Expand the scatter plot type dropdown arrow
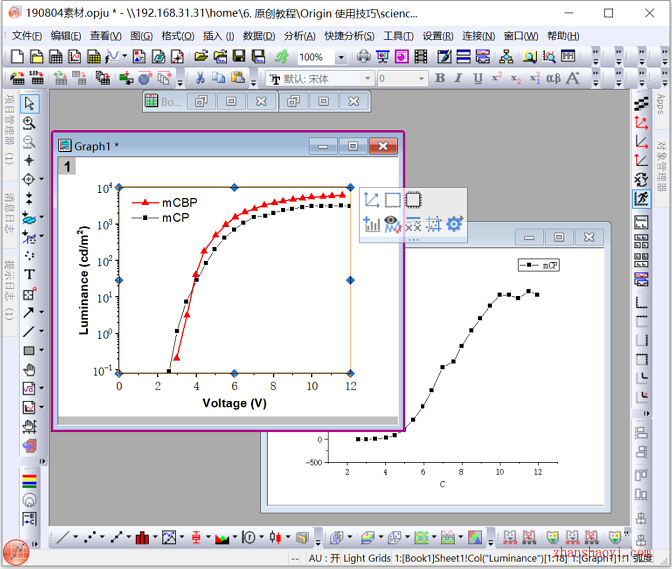 click(x=102, y=537)
